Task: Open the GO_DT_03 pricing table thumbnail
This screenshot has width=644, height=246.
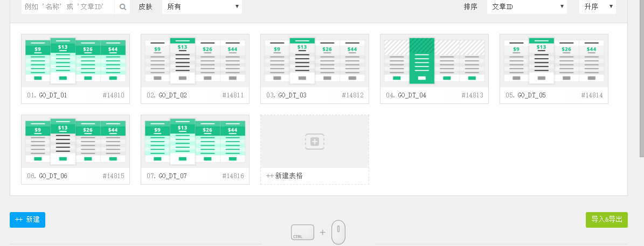Action: click(x=315, y=61)
